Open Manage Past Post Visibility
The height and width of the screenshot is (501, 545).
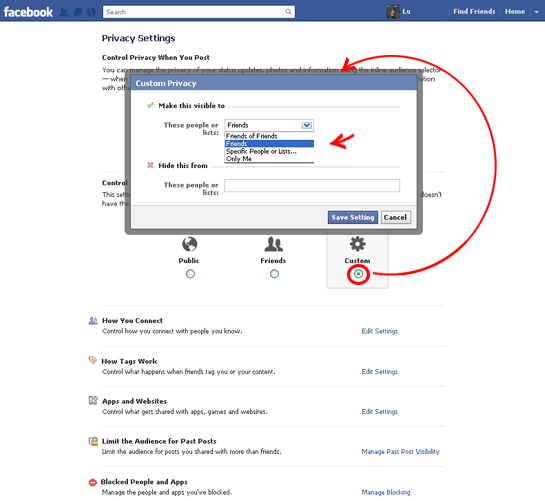(400, 452)
